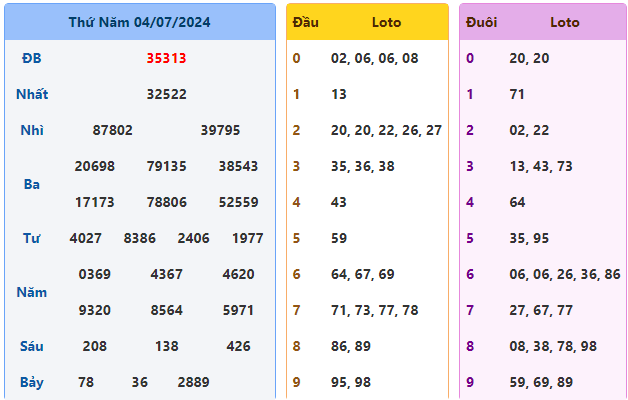This screenshot has height=400, width=628.
Task: Click the Đầu column header
Action: tap(305, 22)
